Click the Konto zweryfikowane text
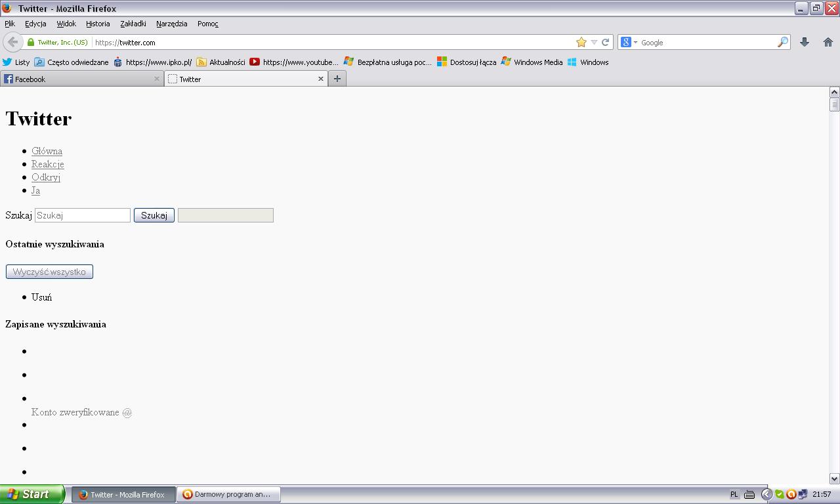 coord(75,412)
